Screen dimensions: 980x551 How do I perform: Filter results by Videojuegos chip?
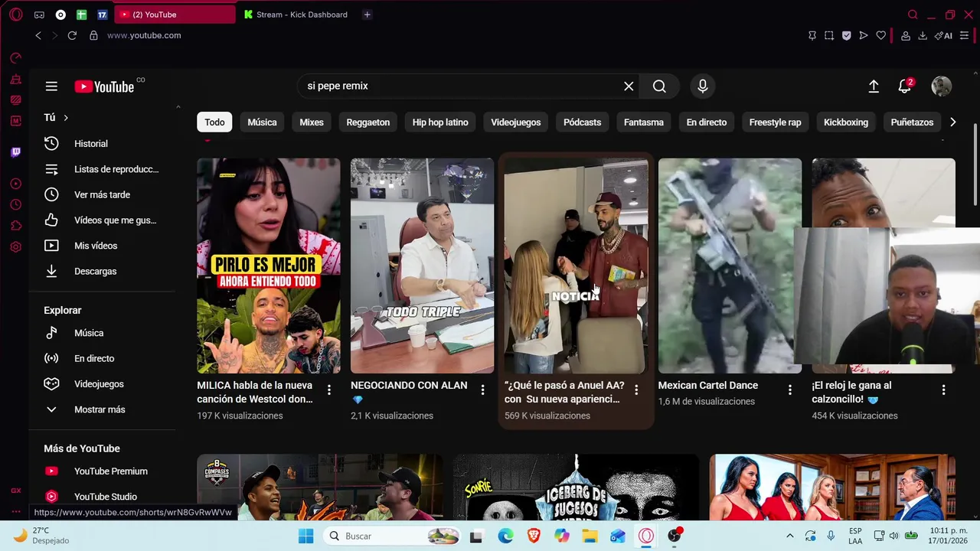coord(516,122)
